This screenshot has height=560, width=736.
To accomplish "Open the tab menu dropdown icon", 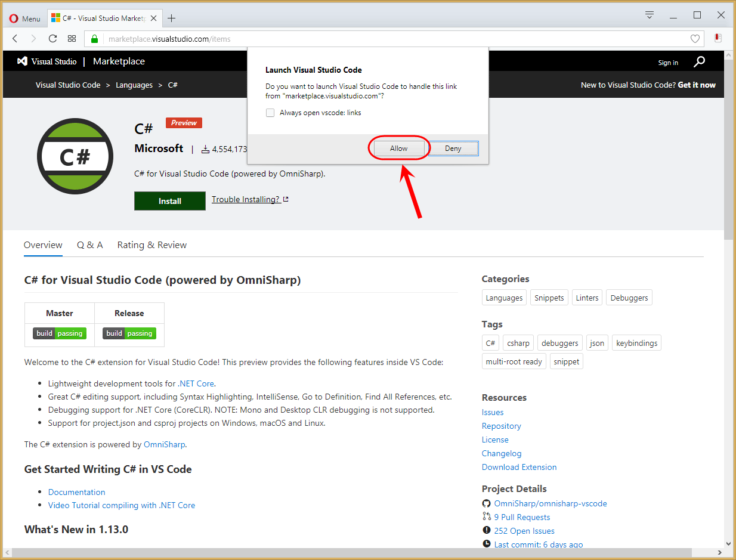I will pyautogui.click(x=650, y=16).
